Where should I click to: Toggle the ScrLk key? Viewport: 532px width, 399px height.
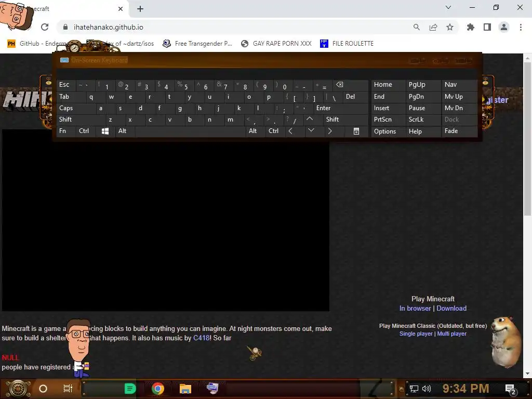click(x=423, y=119)
